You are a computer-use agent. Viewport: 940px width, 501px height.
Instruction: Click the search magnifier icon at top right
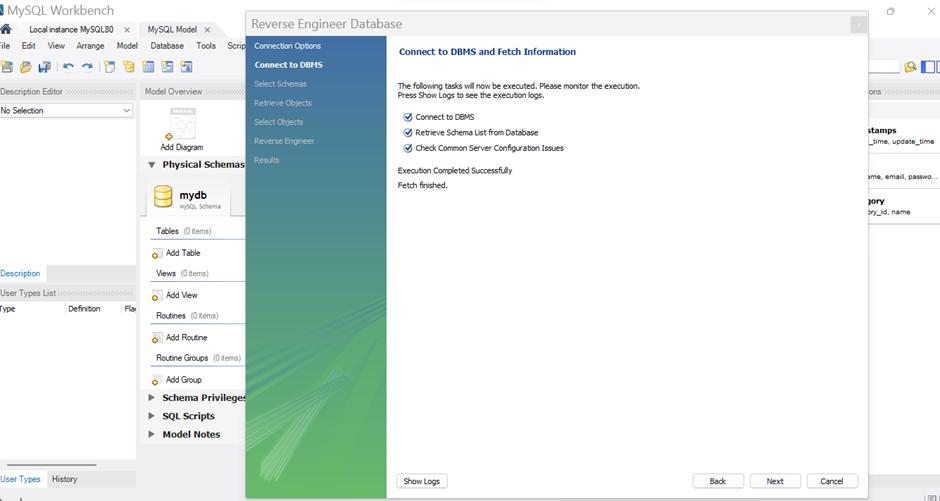(910, 67)
